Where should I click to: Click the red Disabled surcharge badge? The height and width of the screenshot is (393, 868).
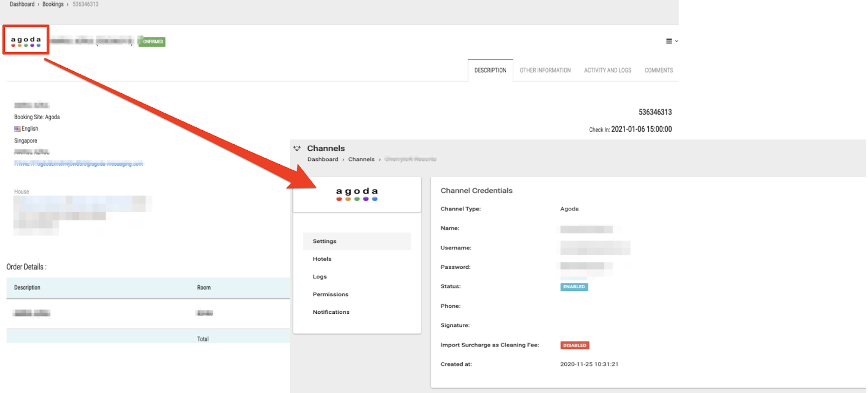pos(575,345)
